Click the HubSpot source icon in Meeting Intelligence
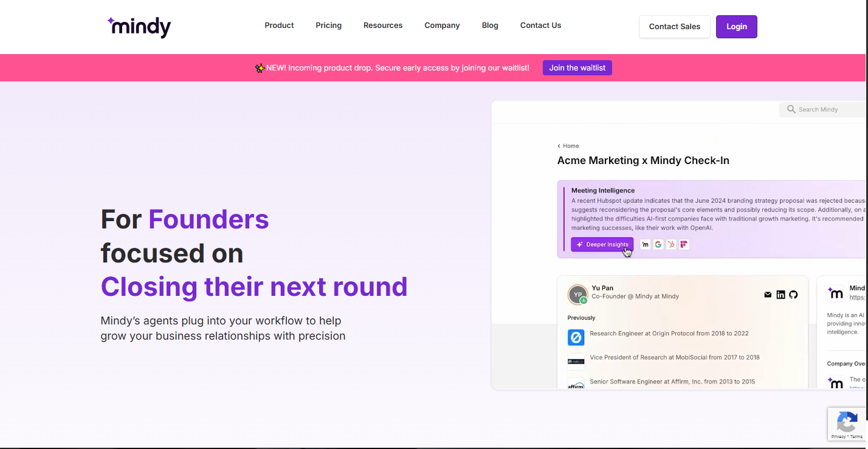 (671, 244)
